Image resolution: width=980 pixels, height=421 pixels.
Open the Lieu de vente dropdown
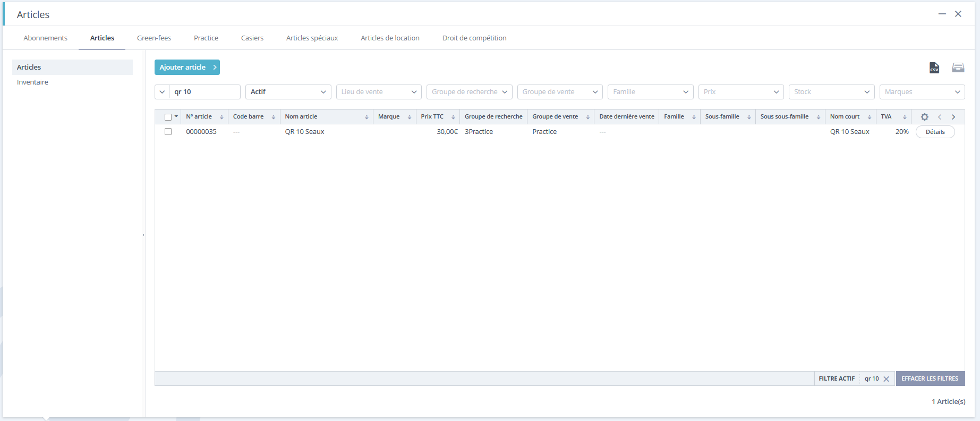click(379, 92)
